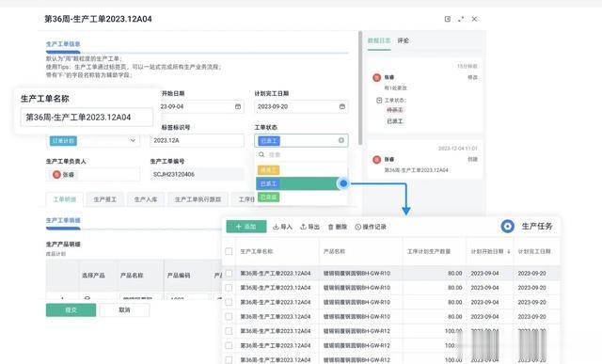Click 张睿's avatar in the 生产工单负责人 field
602x364 pixels.
click(56, 174)
